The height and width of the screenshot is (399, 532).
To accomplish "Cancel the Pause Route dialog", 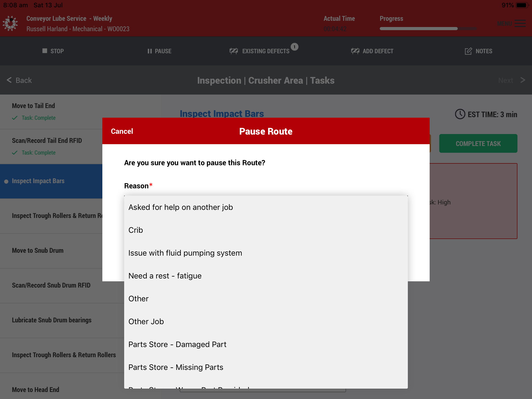I will point(122,131).
